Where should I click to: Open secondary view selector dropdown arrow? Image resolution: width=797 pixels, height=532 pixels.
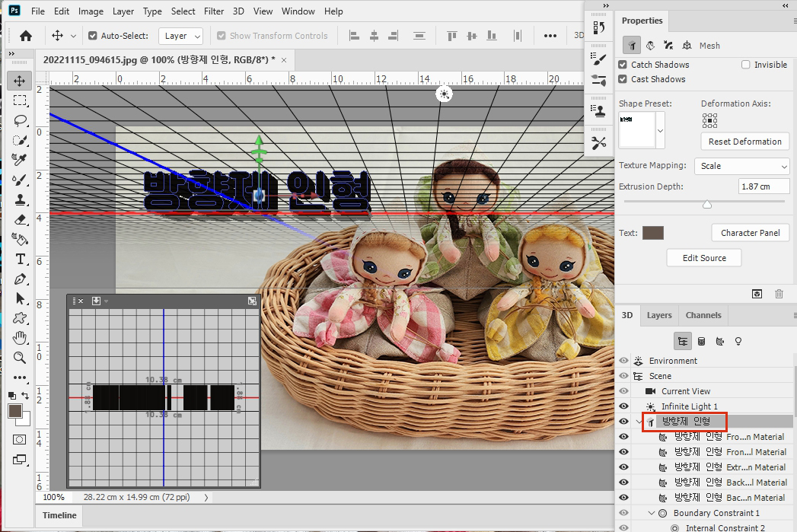(x=107, y=301)
